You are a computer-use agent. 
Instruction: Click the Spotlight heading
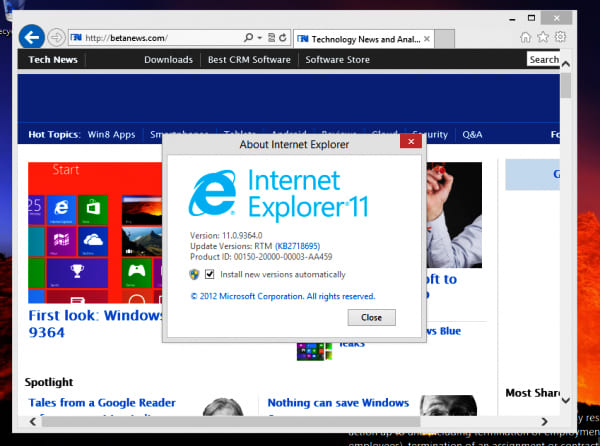tap(49, 382)
